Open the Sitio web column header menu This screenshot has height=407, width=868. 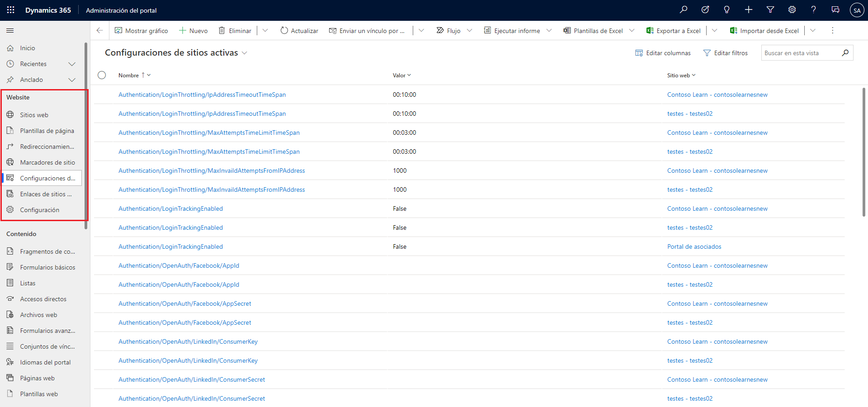click(681, 76)
